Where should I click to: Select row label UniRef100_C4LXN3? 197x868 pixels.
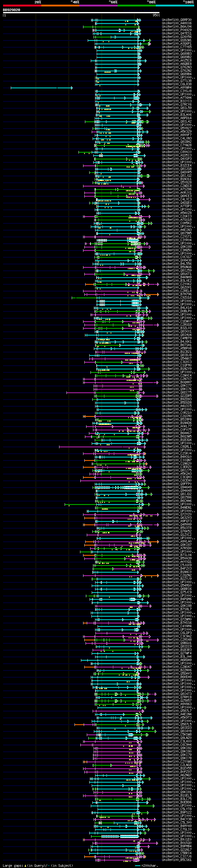[177, 139]
